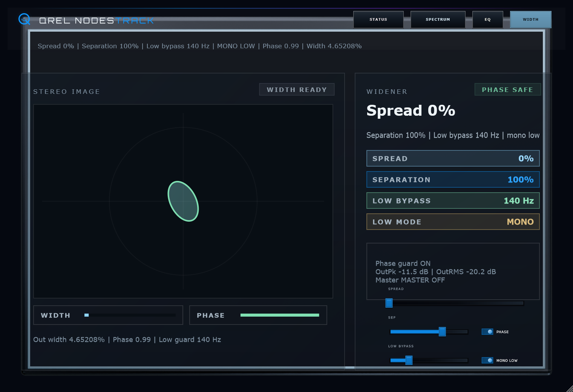Click the SEP slider handle
This screenshot has width=573, height=392.
(x=442, y=332)
